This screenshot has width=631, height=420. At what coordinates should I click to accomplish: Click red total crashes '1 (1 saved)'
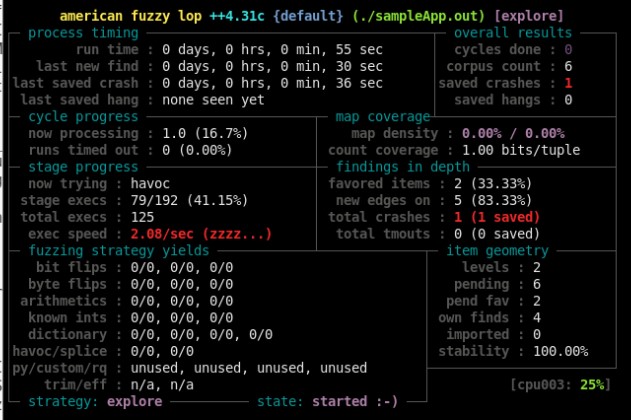(x=497, y=217)
